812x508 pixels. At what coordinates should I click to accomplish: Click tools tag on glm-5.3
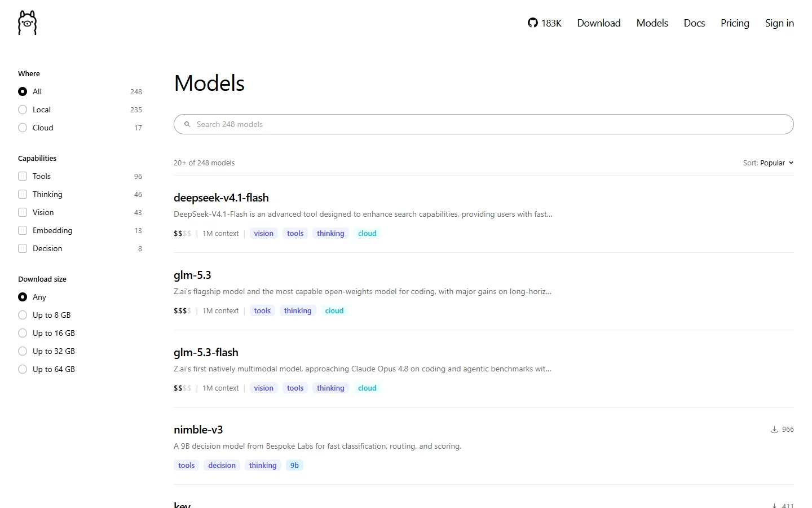pos(262,310)
